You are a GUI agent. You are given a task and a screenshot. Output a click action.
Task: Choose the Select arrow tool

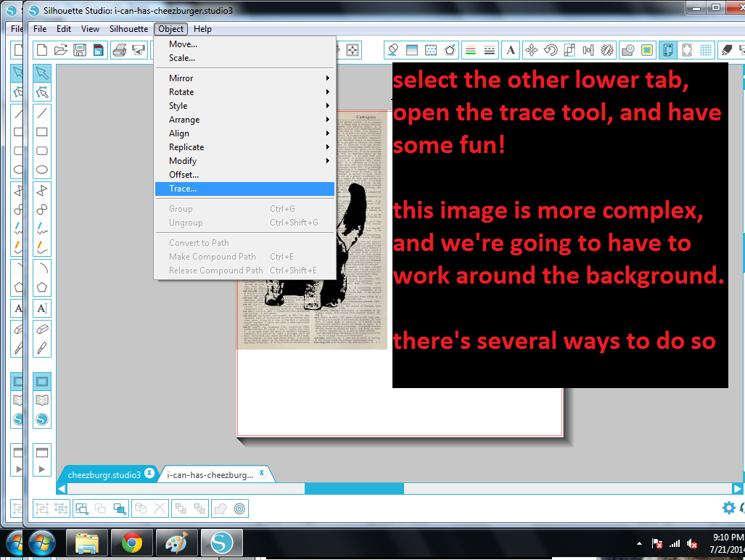(42, 73)
